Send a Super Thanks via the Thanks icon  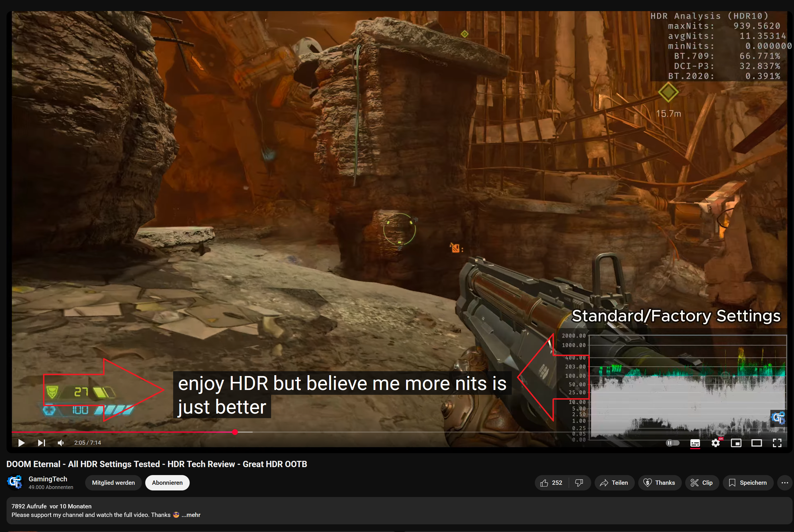pos(660,482)
